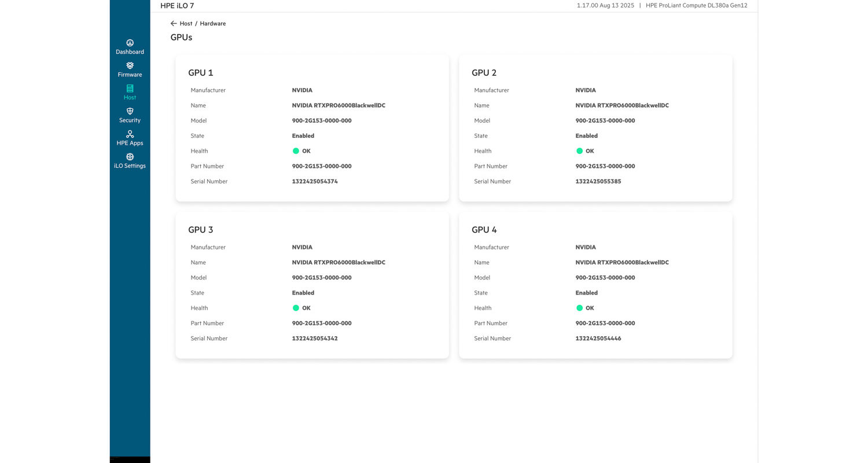Click GPU 3 green health status dot
868x463 pixels.
click(x=296, y=308)
